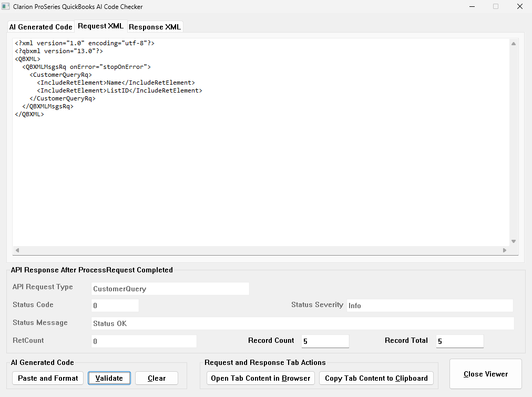Focus the Record Total field
This screenshot has width=532, height=397.
point(459,341)
